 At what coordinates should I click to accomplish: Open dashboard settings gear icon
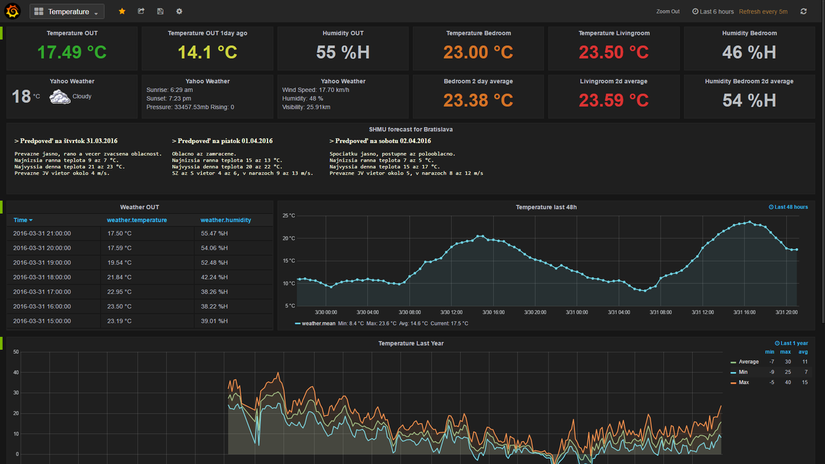coord(179,11)
